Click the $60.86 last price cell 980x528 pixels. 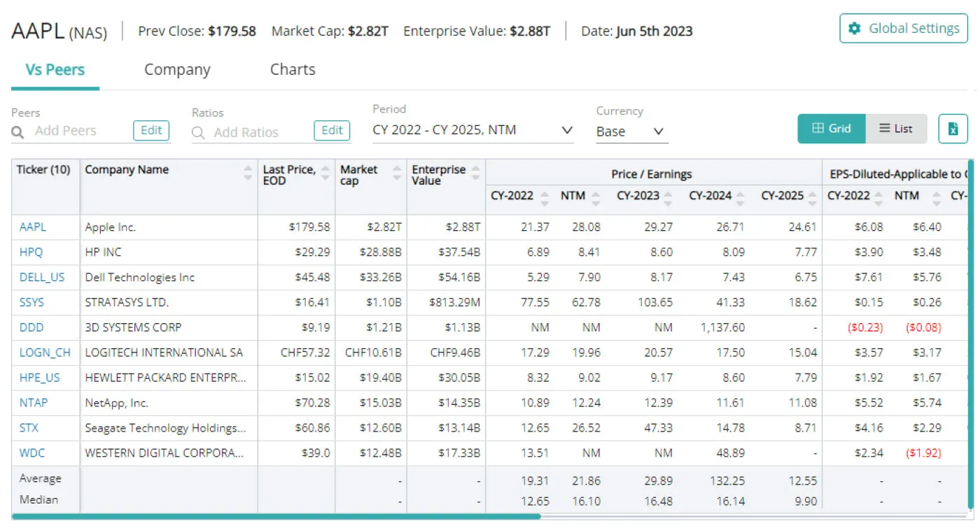click(x=312, y=429)
